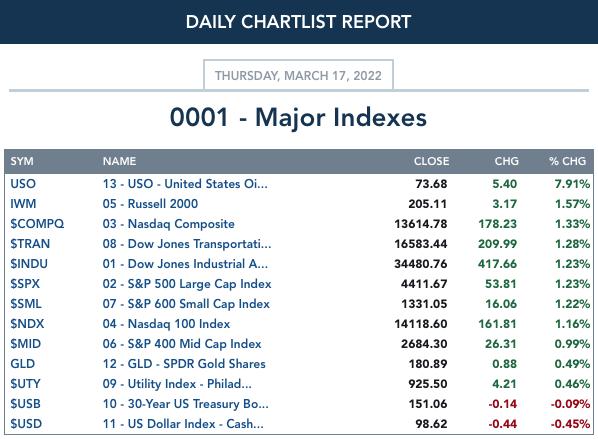The height and width of the screenshot is (439, 598).
Task: Click the 0001 - Major Indexes heading
Action: point(298,117)
